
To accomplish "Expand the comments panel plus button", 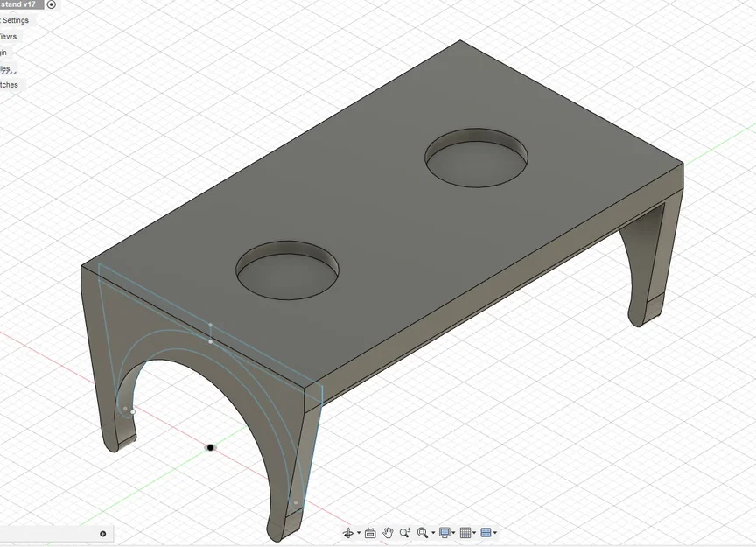I will 102,534.
